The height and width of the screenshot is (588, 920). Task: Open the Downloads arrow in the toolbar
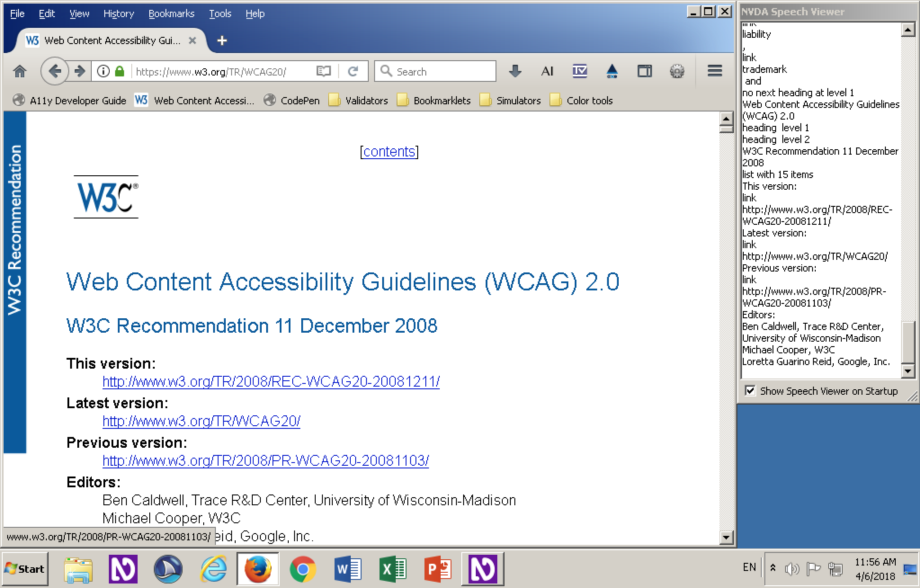point(514,71)
